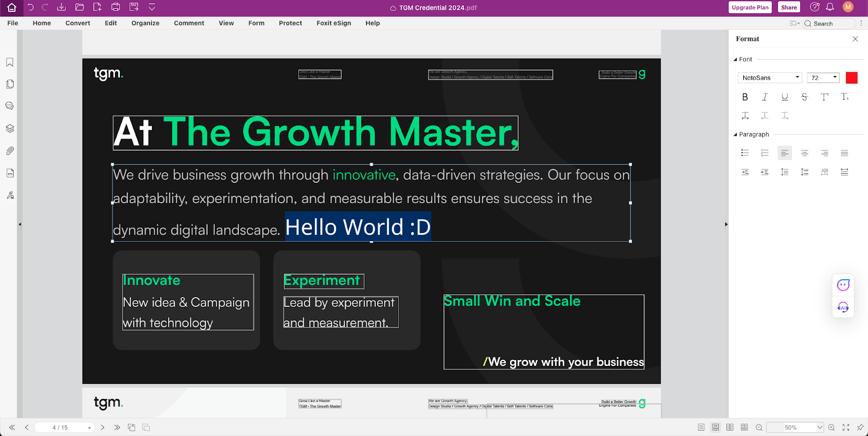Jump to the last page
The width and height of the screenshot is (868, 436).
(x=117, y=428)
